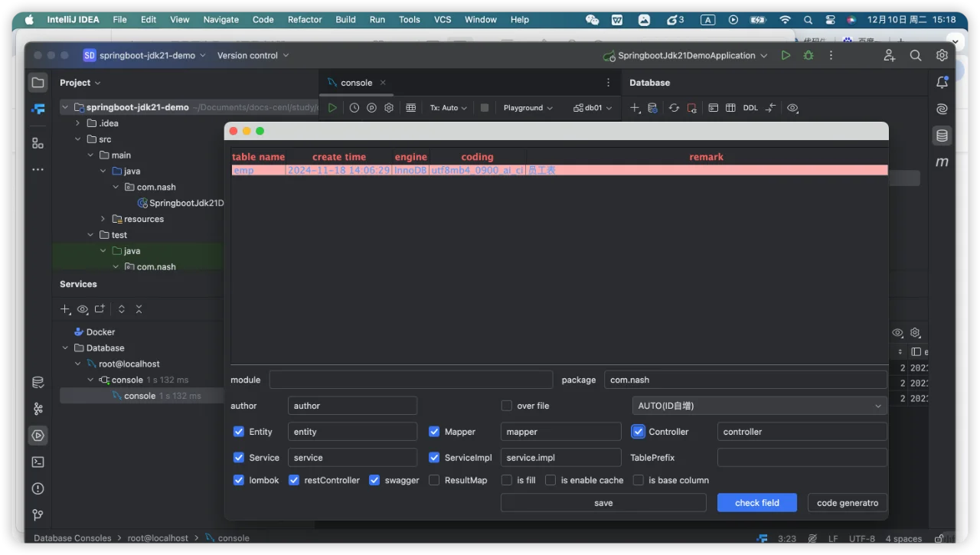The image size is (980, 555).
Task: Collapse the src folder
Action: (x=77, y=139)
